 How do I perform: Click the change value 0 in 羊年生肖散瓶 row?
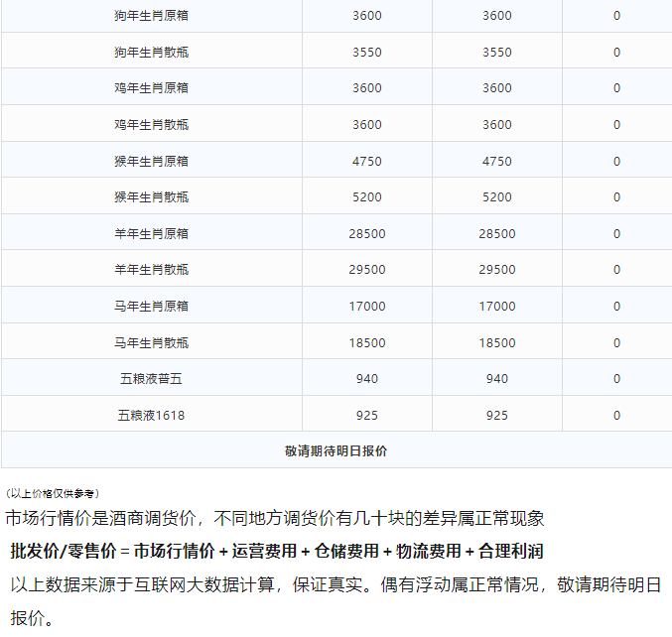click(x=616, y=270)
